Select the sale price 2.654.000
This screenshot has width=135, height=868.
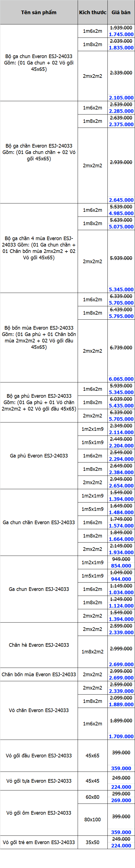(121, 486)
